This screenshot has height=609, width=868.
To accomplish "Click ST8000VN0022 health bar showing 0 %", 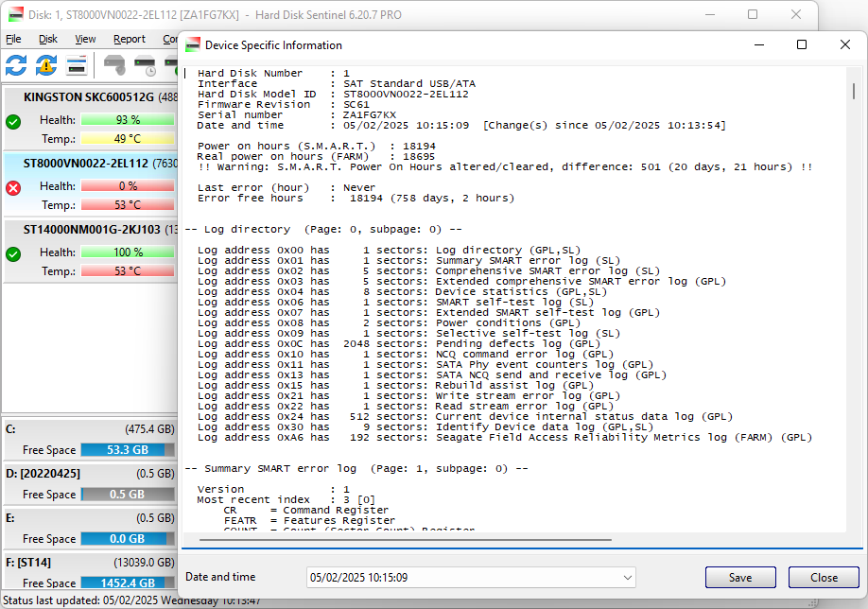I will tap(128, 186).
